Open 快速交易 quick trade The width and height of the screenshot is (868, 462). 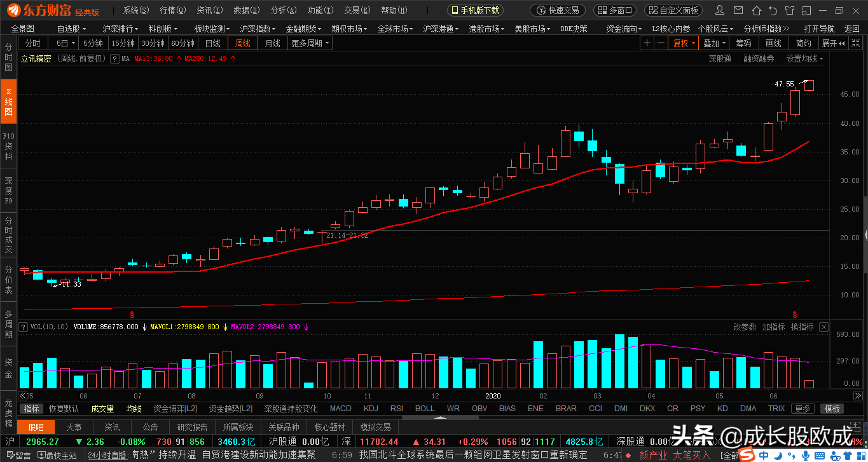tap(558, 10)
